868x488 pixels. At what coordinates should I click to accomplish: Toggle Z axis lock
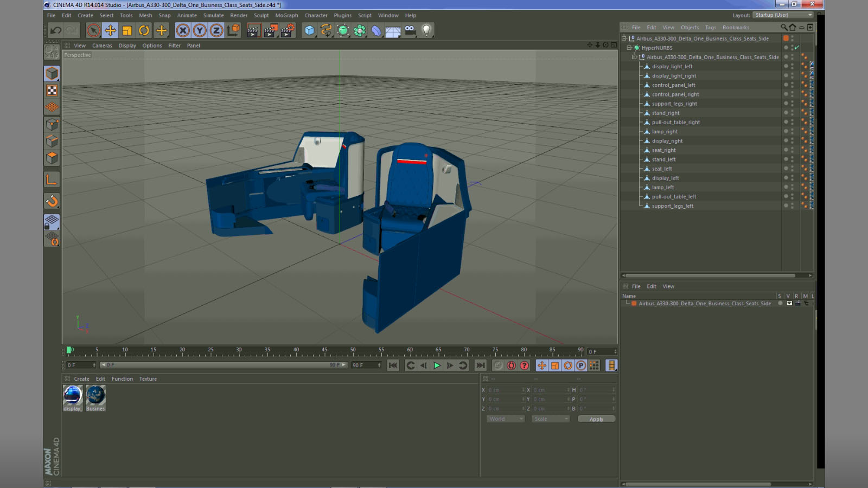(x=216, y=30)
